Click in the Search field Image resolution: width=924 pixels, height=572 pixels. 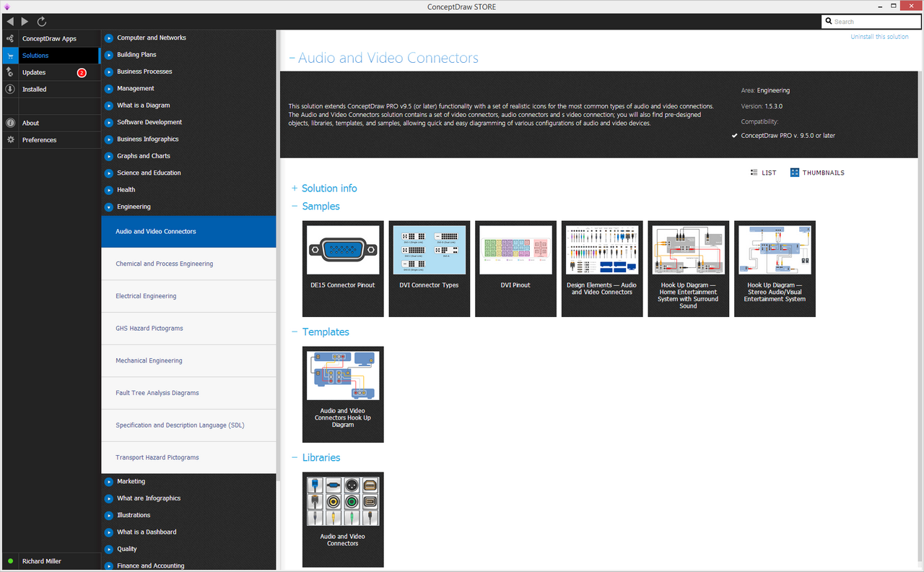pyautogui.click(x=871, y=22)
